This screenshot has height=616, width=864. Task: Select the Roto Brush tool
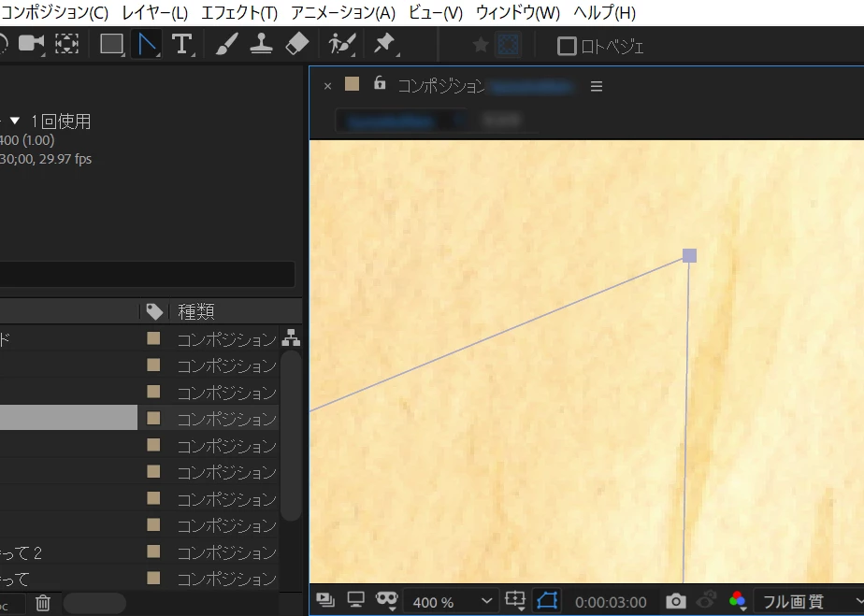point(341,44)
